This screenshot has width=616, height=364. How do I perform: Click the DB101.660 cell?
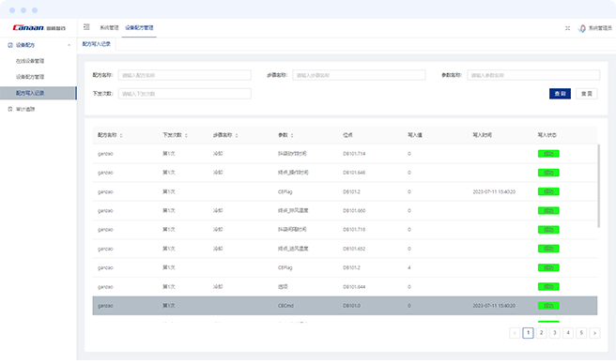pyautogui.click(x=354, y=211)
